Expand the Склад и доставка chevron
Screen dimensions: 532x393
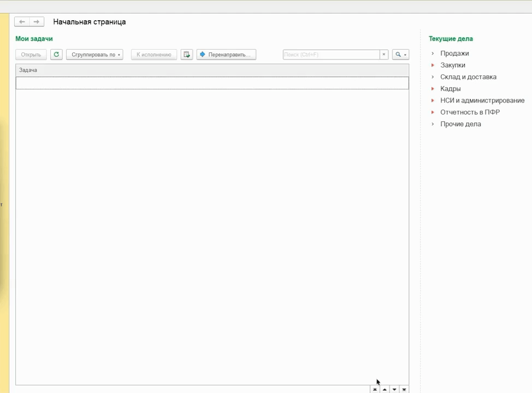433,77
